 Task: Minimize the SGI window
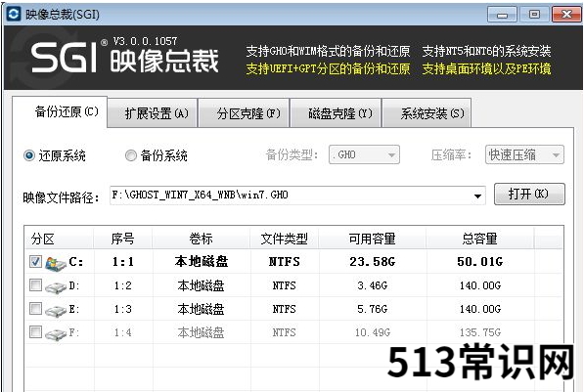[502, 15]
